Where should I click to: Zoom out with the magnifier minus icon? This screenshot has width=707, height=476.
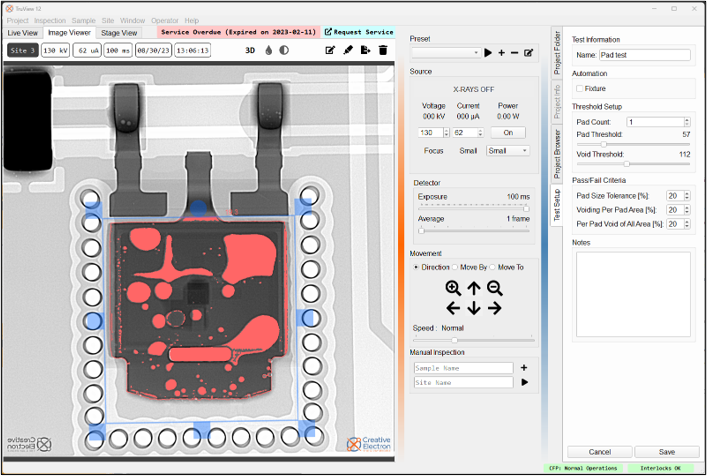[x=495, y=288]
